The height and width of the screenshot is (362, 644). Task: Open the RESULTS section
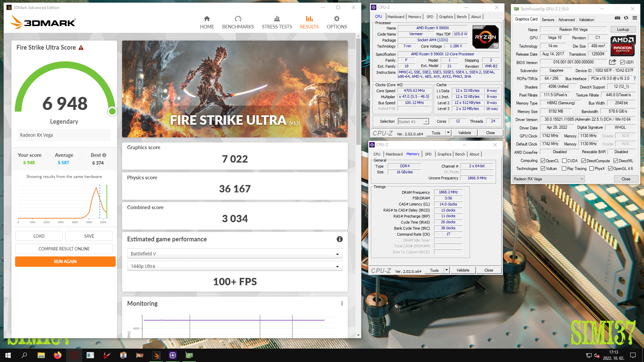point(309,22)
